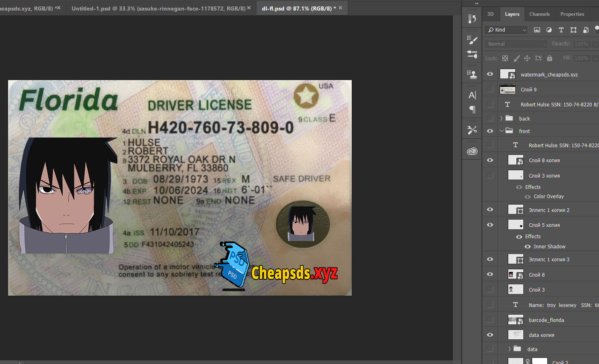Switch to the Channels tab
The width and height of the screenshot is (599, 364).
tap(539, 14)
